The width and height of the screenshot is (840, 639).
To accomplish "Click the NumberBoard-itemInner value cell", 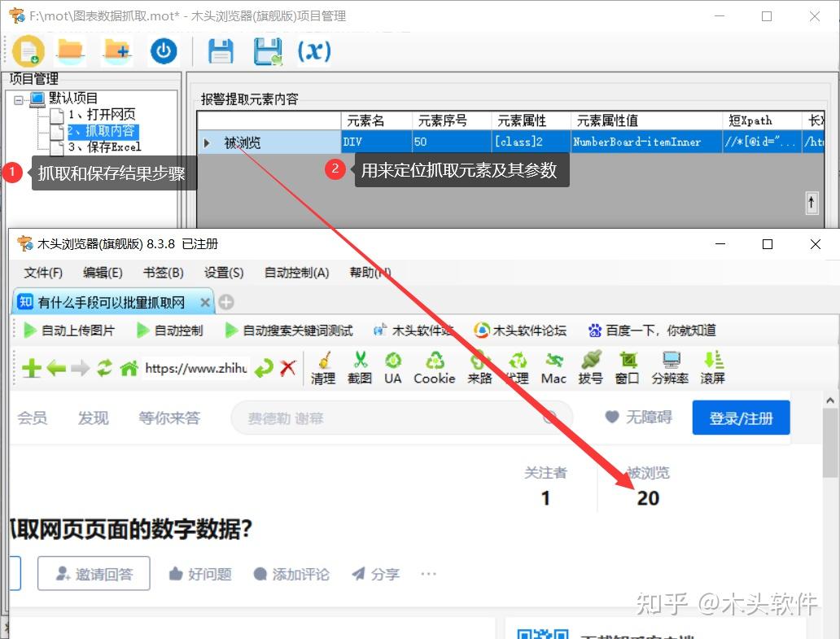I will pos(646,142).
